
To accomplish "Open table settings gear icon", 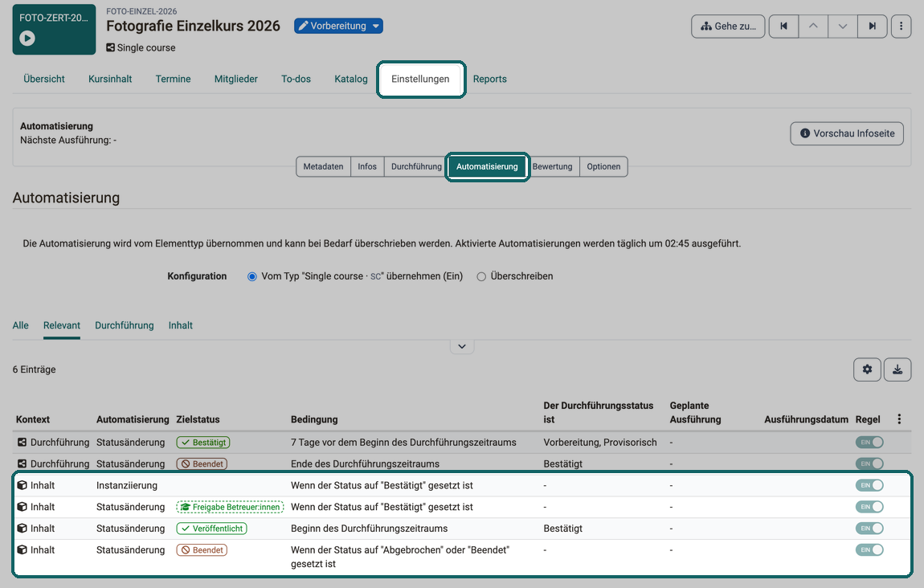I will point(868,370).
